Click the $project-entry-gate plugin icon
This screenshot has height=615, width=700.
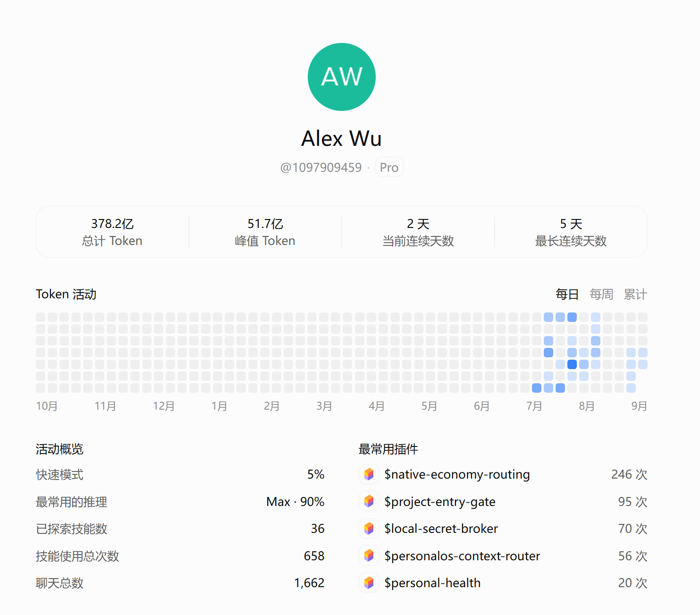pos(369,501)
